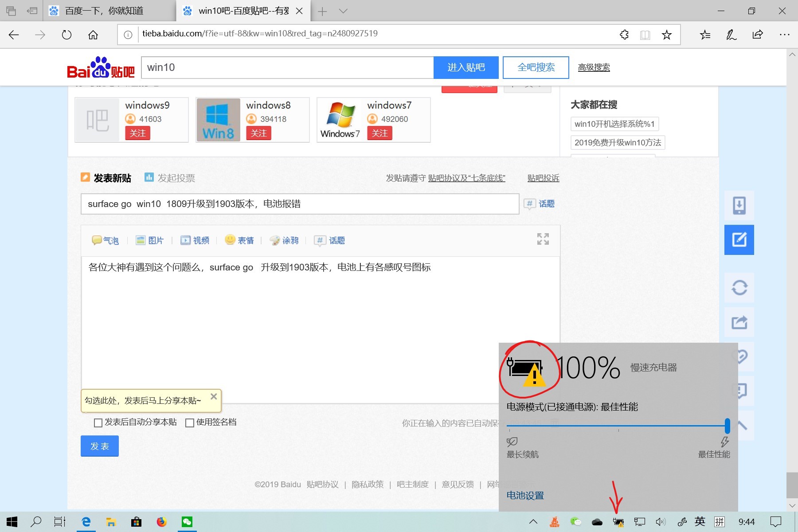Open the tabs you've set aside panel
Image resolution: width=798 pixels, height=532 pixels.
(x=11, y=11)
